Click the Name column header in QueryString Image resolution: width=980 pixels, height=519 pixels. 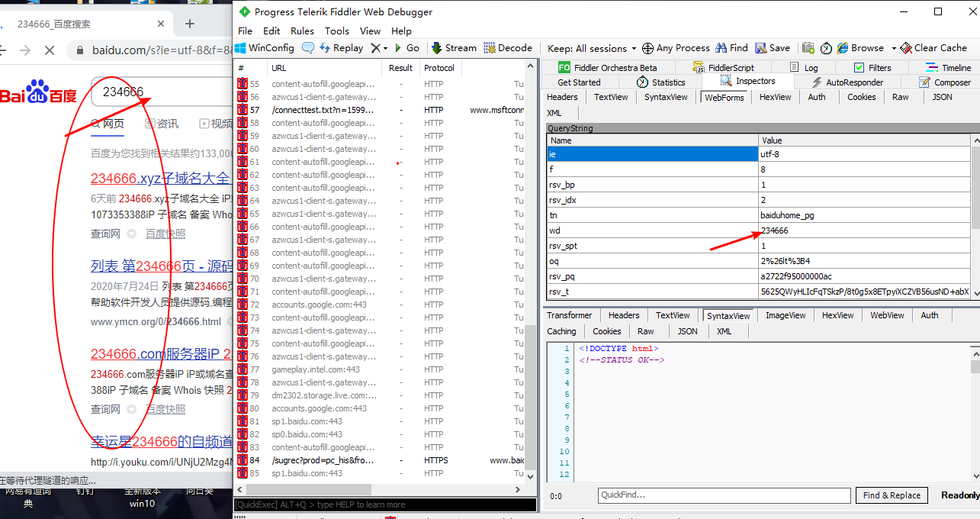pyautogui.click(x=653, y=140)
